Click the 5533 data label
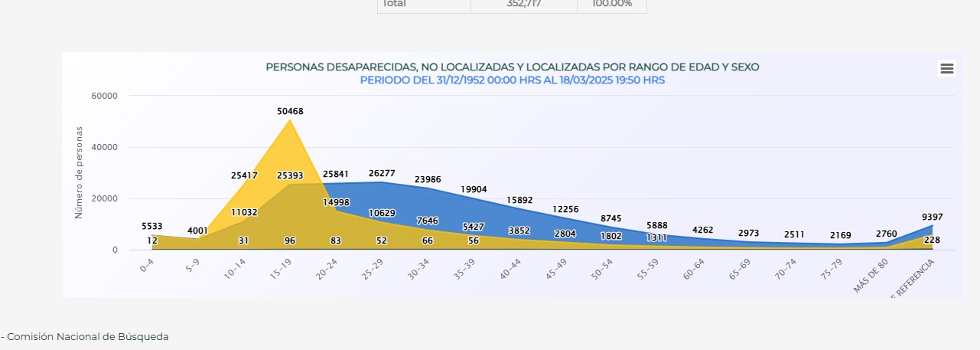Viewport: 980px width, 350px height. 153,227
